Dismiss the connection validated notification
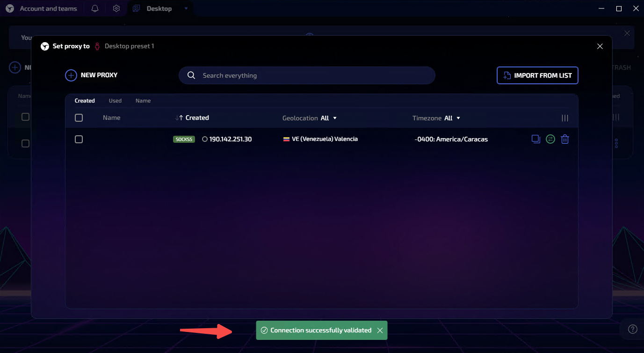This screenshot has width=644, height=353. [x=380, y=331]
